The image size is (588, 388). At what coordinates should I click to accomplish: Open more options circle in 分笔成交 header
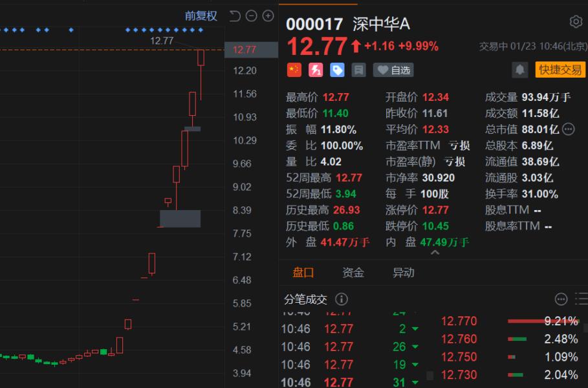click(561, 299)
